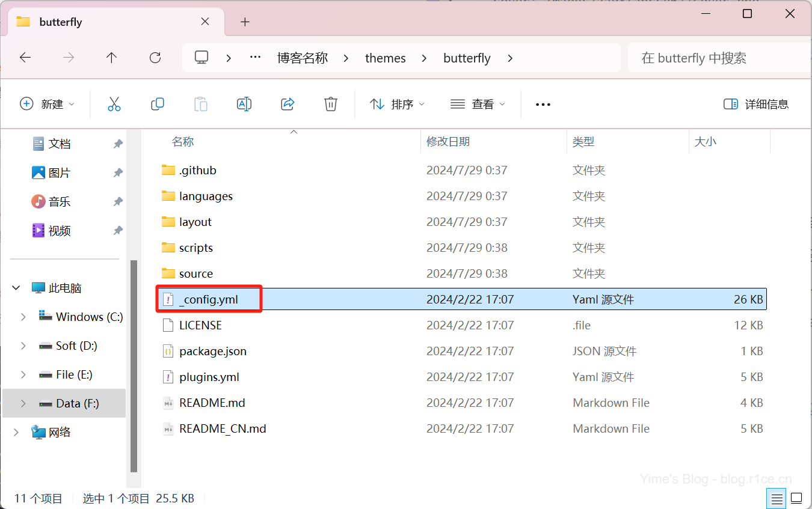
Task: Switch to large thumbnails view layout
Action: (x=796, y=498)
